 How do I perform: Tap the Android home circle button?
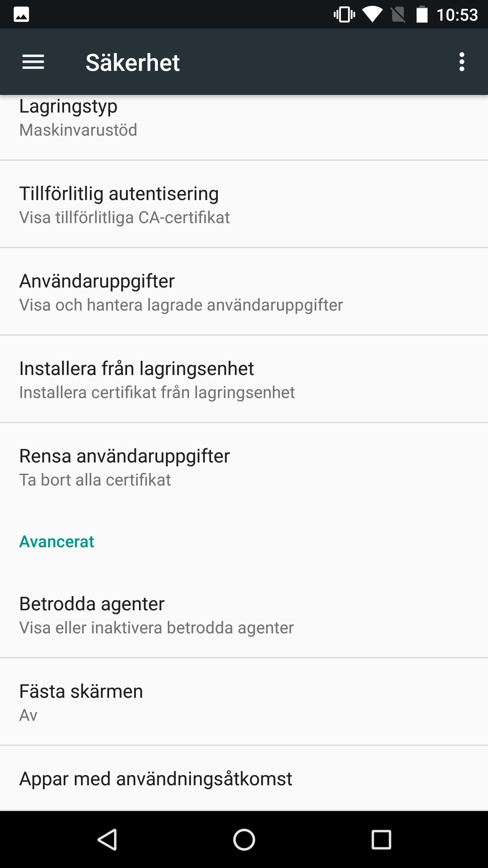(244, 840)
